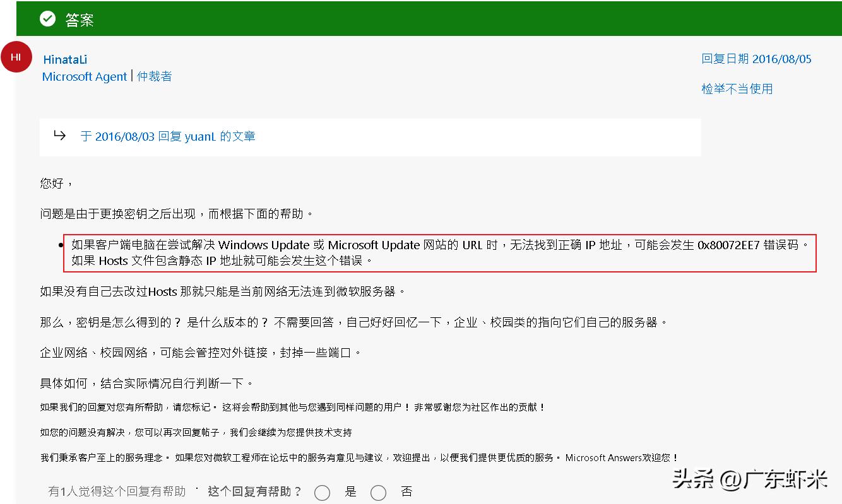Viewport: 842px width, 504px height.
Task: Expand the quoted yuanL reply
Action: tap(168, 136)
